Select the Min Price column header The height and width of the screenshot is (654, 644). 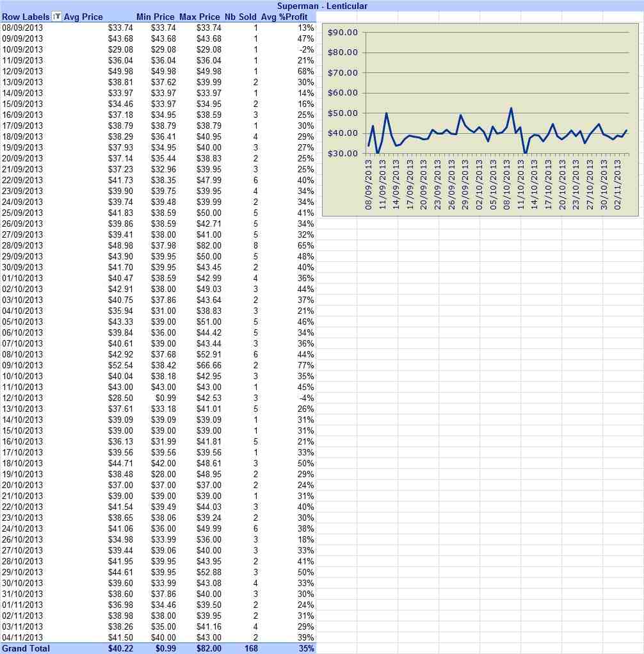(x=155, y=17)
